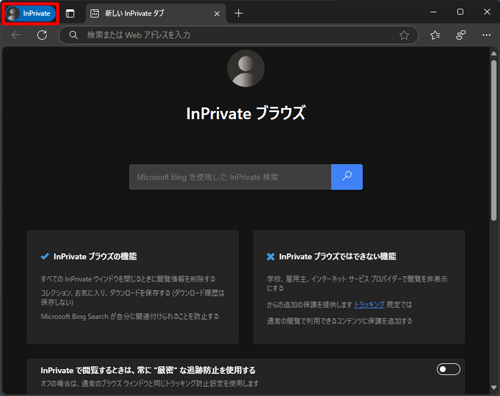
Task: Toggle strict tracking prevention switch
Action: 448,369
